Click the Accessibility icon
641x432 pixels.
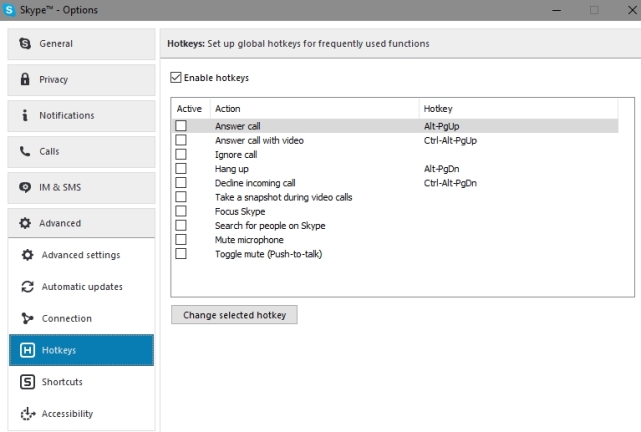pos(28,414)
